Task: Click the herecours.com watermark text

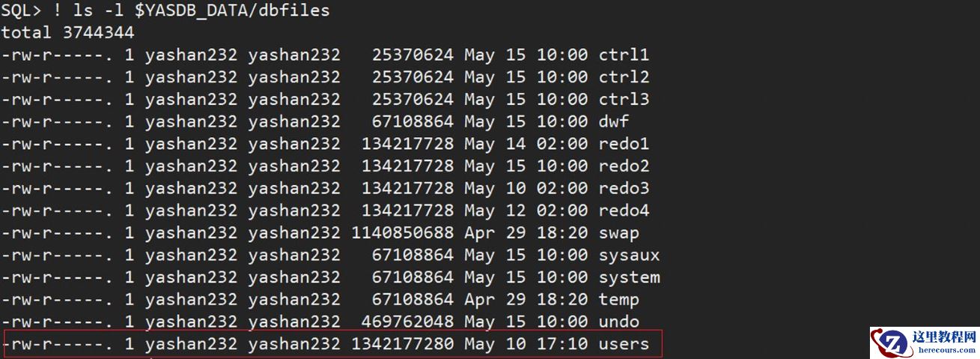Action: 943,349
